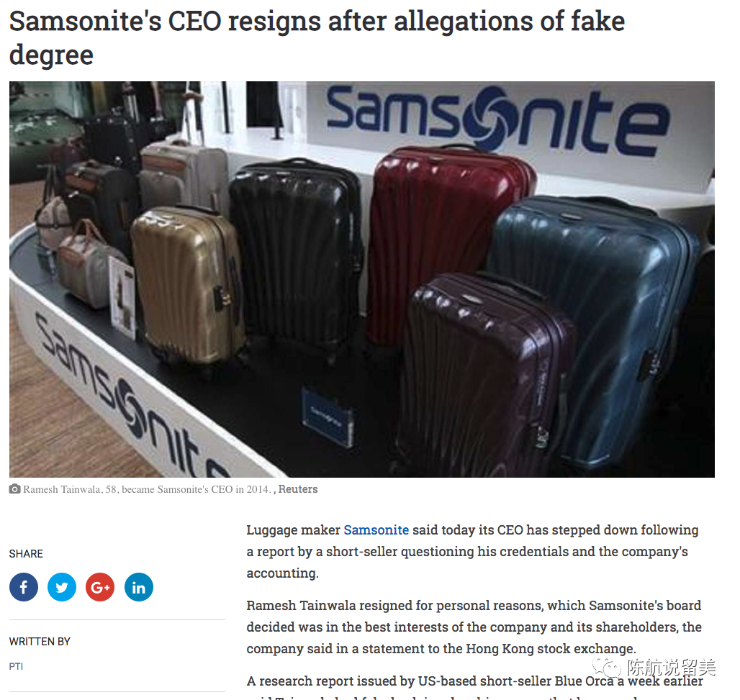740x700 pixels.
Task: Share the article on Twitter
Action: click(62, 587)
